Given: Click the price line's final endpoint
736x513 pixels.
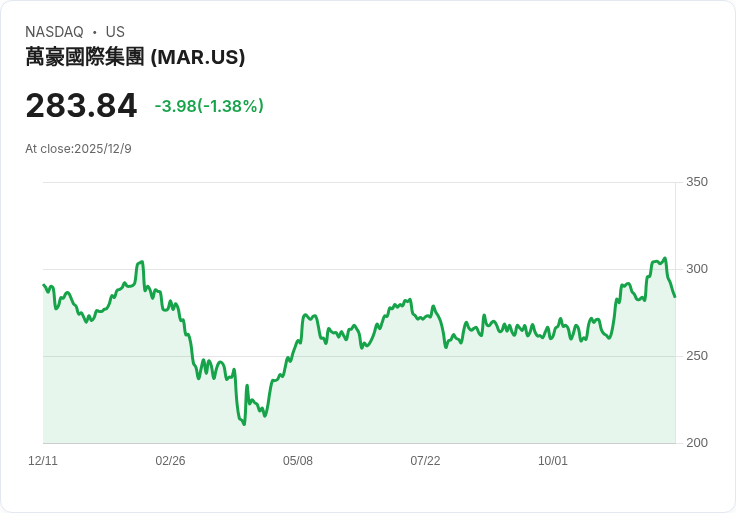Looking at the screenshot, I should coord(675,297).
